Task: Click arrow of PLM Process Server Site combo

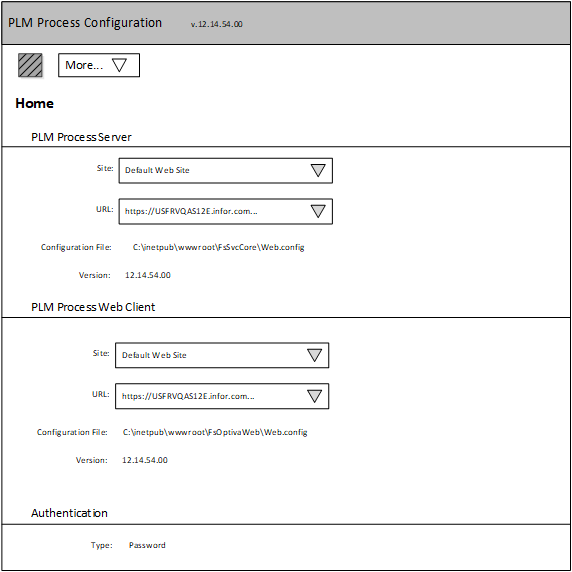Action: pyautogui.click(x=318, y=170)
